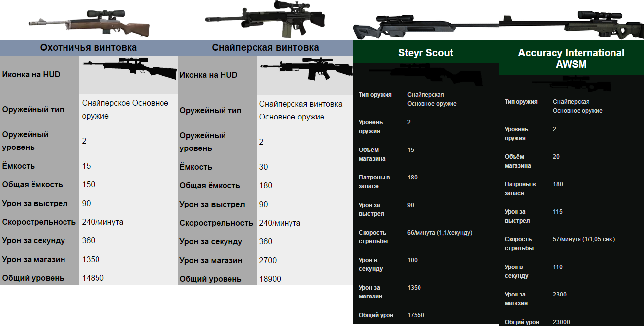Select the Steyr Scout header
Viewport: 644px width, 326px height.
(x=426, y=53)
